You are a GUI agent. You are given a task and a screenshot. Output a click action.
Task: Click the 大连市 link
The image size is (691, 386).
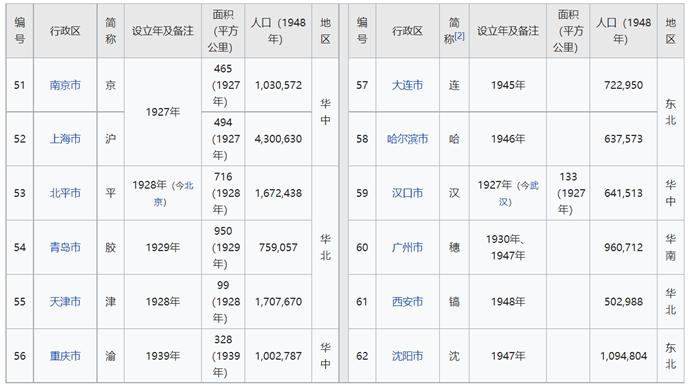pyautogui.click(x=407, y=85)
